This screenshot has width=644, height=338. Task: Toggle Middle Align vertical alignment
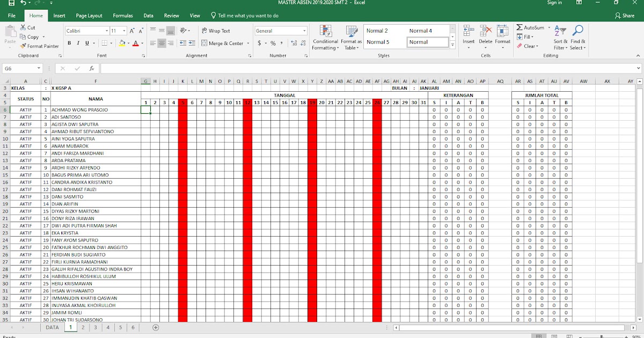(162, 31)
